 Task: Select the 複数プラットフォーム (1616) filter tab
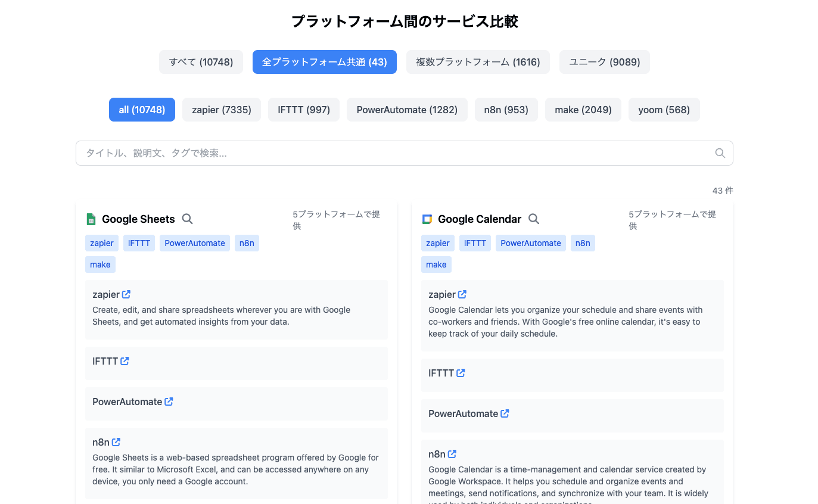[x=478, y=62]
